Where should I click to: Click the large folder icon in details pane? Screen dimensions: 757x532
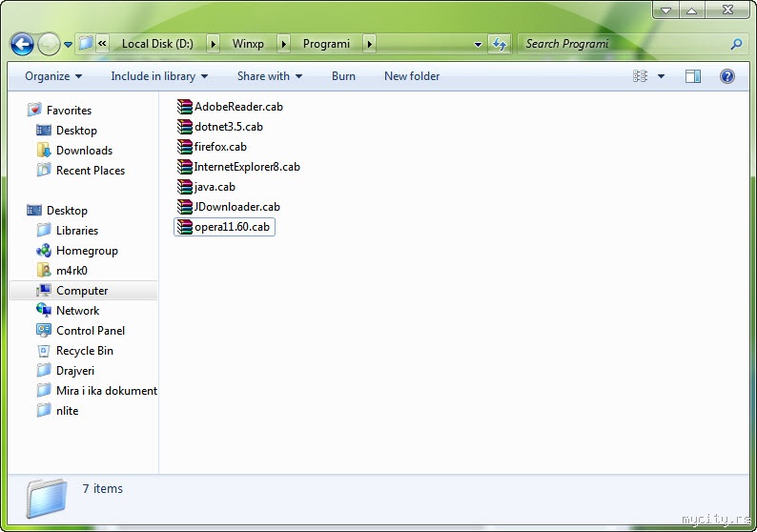pos(47,499)
